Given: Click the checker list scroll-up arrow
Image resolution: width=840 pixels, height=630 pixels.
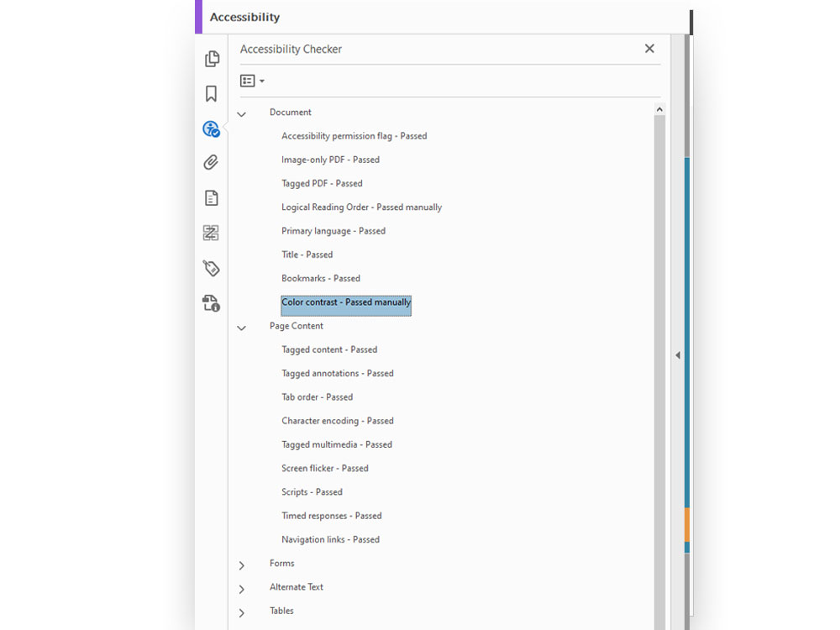Looking at the screenshot, I should coord(659,109).
